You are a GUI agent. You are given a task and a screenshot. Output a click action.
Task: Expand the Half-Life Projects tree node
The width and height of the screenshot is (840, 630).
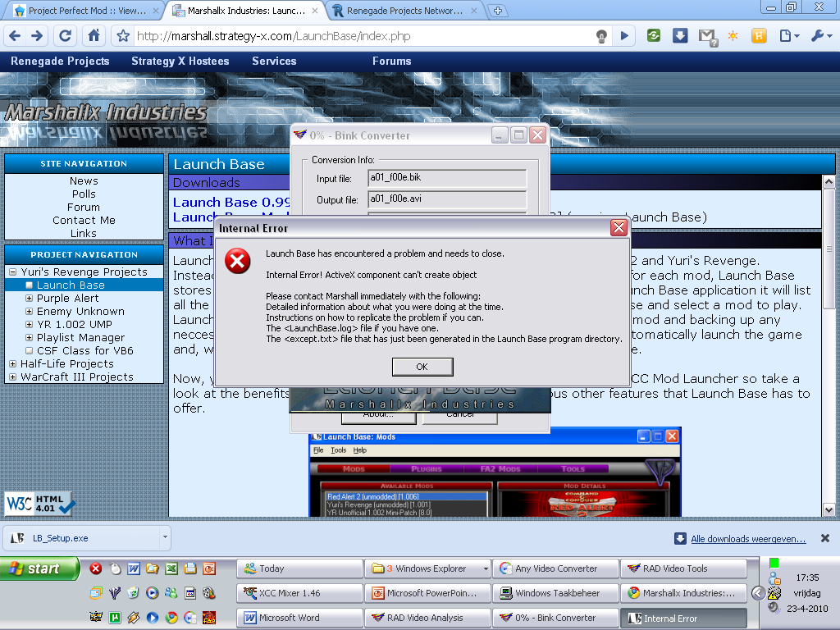(13, 364)
